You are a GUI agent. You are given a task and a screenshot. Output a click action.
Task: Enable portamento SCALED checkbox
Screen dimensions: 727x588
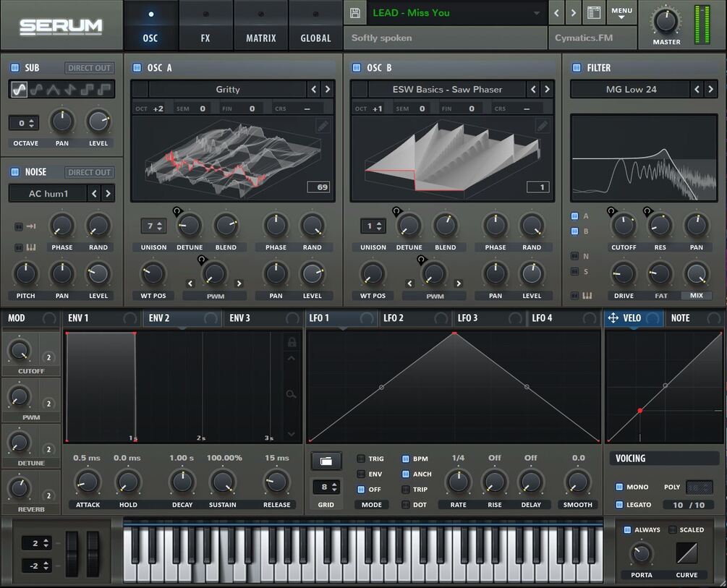click(x=672, y=529)
